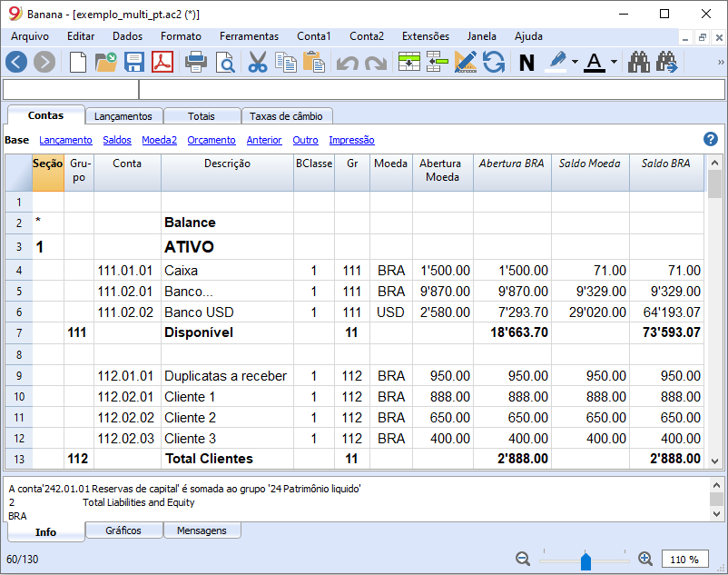Click the Saldos view link

117,140
